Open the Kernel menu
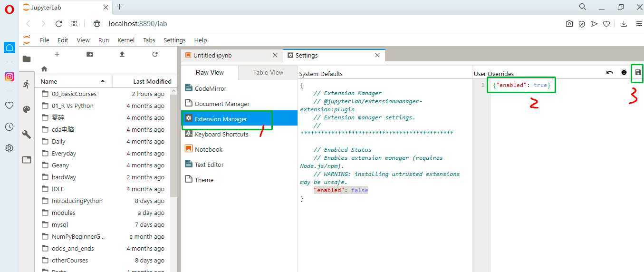Image resolution: width=644 pixels, height=272 pixels. (x=126, y=40)
